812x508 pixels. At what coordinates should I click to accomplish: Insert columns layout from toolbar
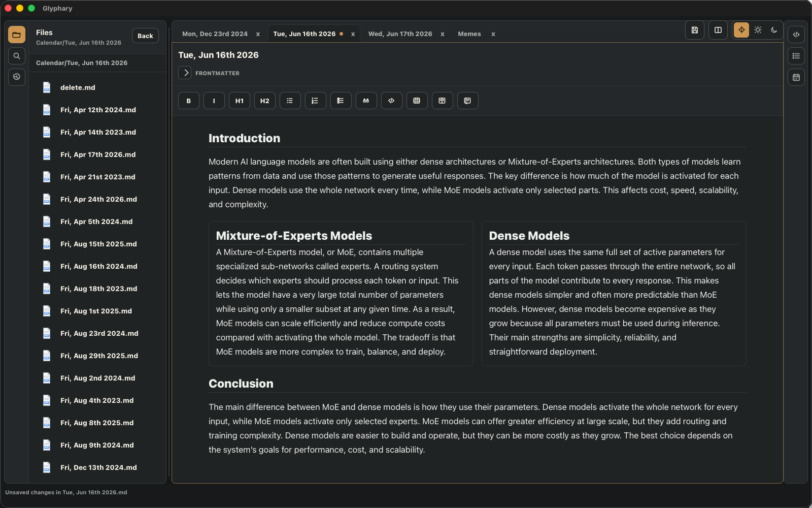[443, 101]
